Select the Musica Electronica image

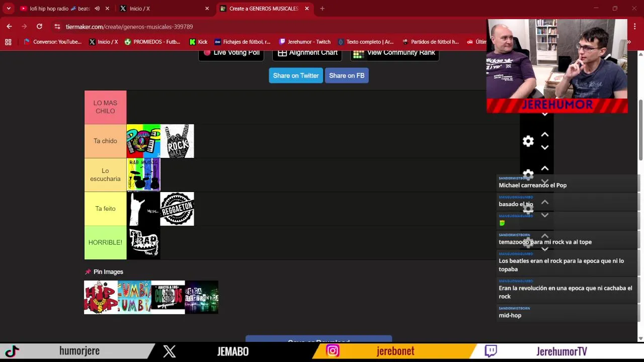pos(202,297)
